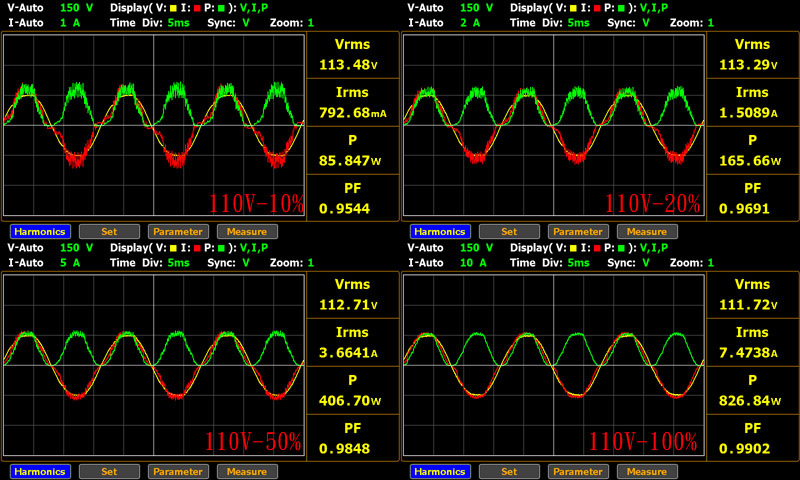Select the PF value 0.9902

click(744, 449)
